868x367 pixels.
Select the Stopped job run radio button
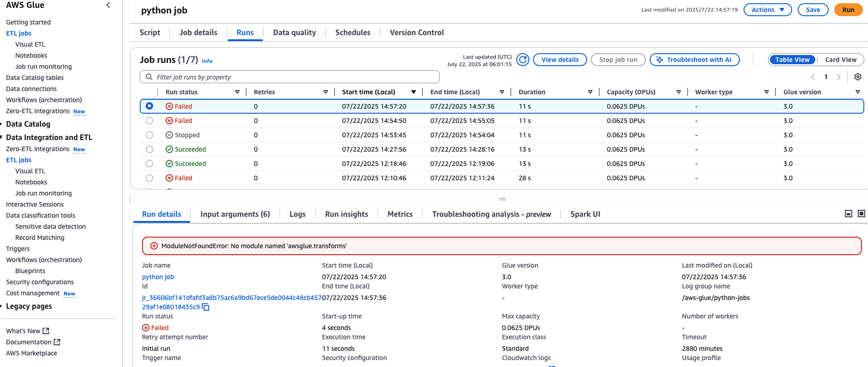149,135
